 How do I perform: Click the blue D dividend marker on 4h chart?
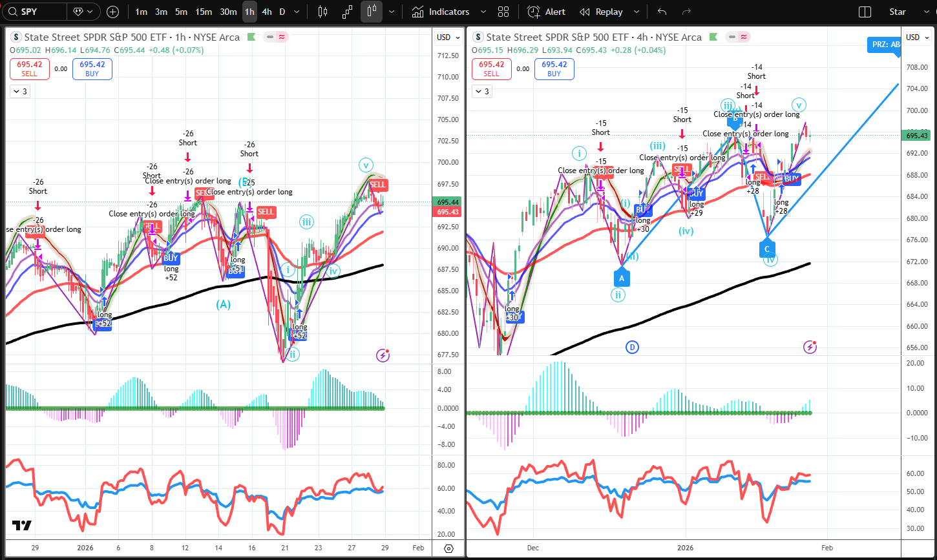pos(632,347)
